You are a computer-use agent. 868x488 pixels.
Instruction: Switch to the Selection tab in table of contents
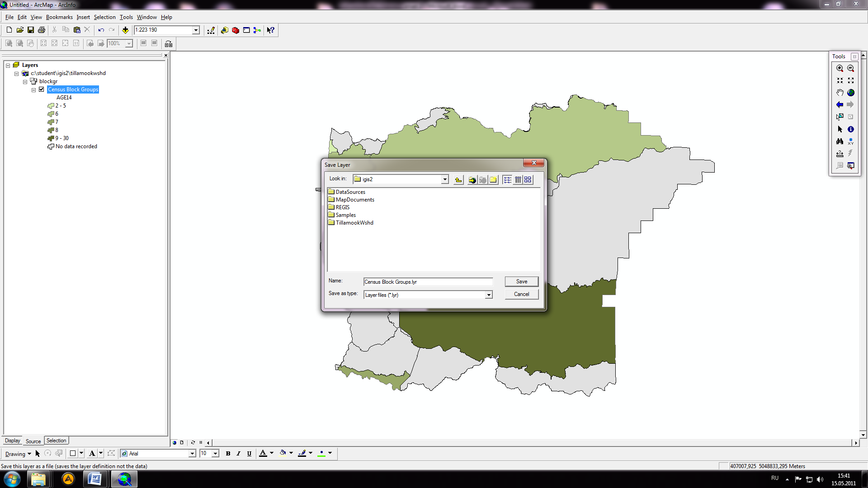[x=57, y=441]
